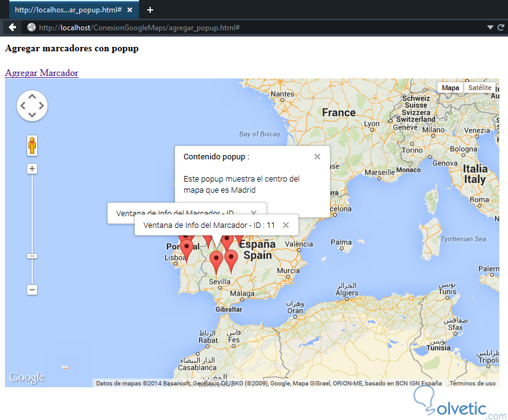
Task: Click the Sevilla city label
Action: 219,282
